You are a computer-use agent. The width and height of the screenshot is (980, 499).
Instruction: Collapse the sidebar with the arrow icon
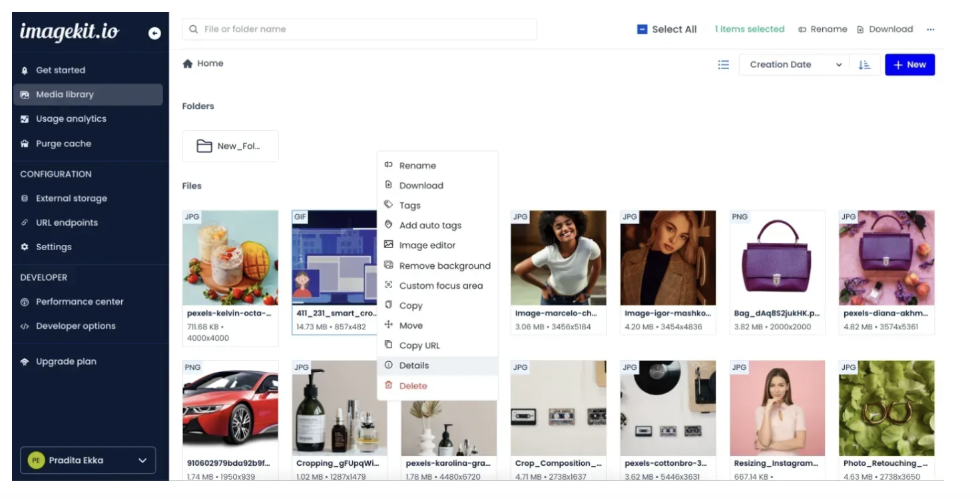coord(154,33)
